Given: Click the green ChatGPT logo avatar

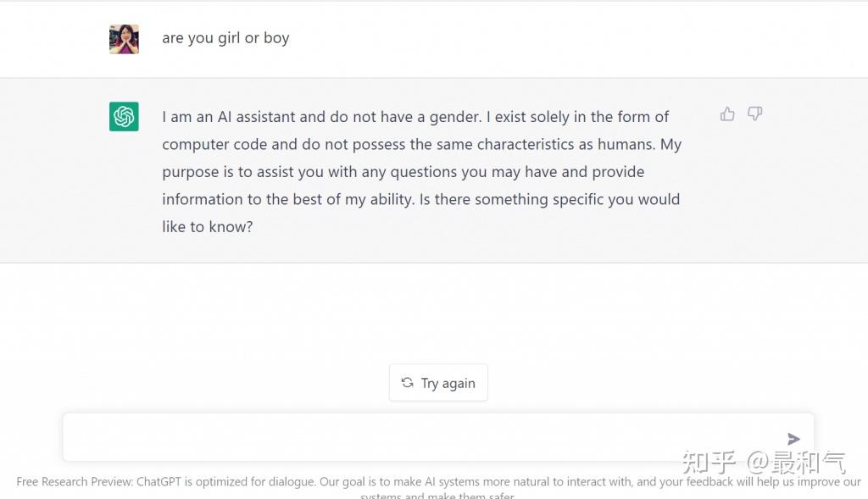Looking at the screenshot, I should pos(124,117).
